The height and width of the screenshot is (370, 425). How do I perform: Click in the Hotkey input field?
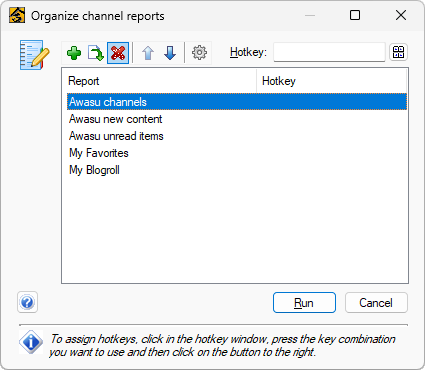329,52
